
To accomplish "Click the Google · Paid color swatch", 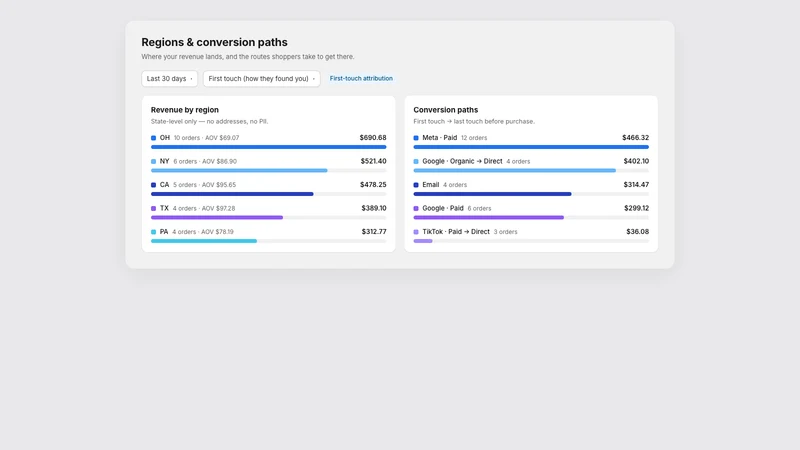I will pos(416,208).
